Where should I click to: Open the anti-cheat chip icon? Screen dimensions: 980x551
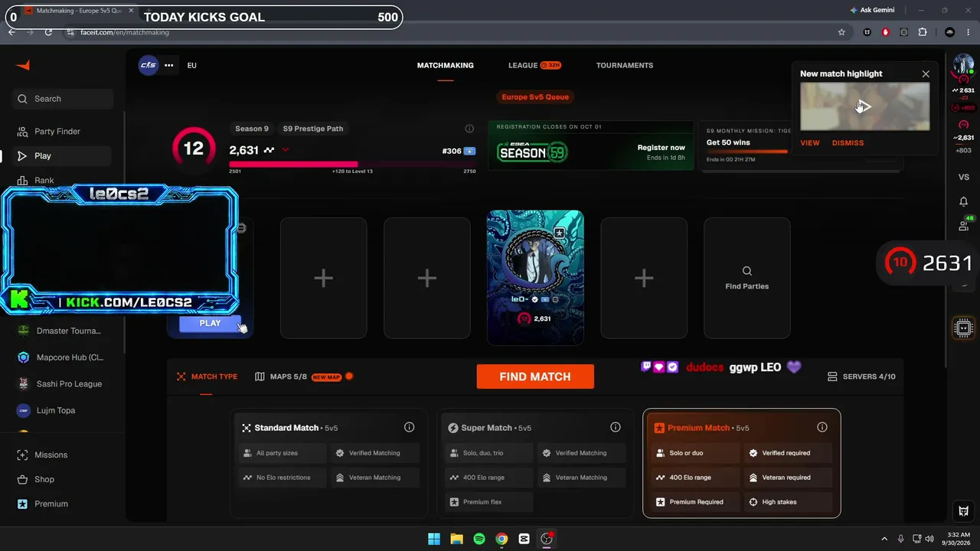(963, 328)
